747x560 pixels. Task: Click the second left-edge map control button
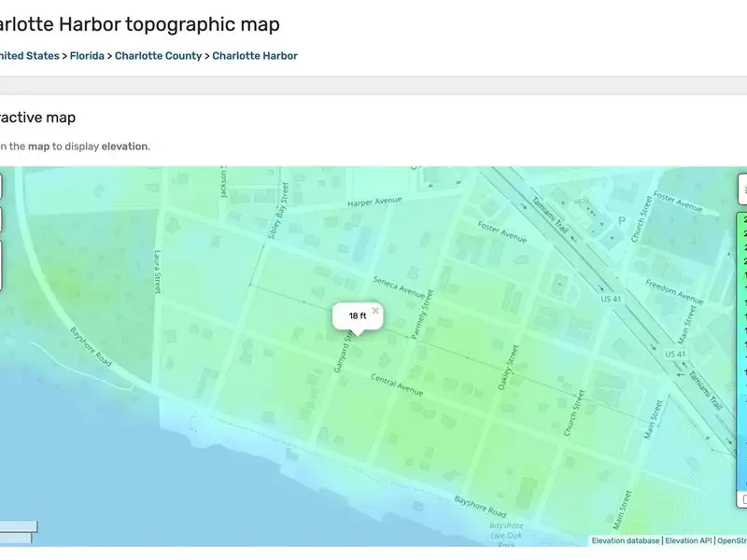tap(1, 220)
